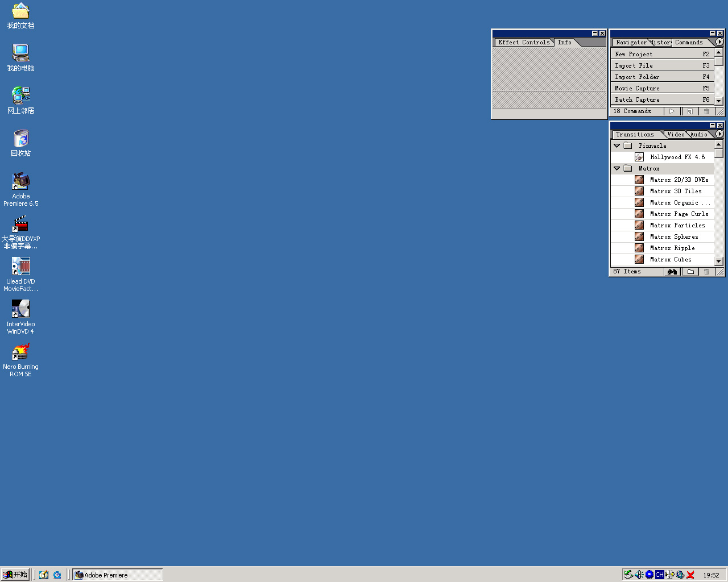
Task: Click the New Command icon in Commands palette
Action: point(690,111)
